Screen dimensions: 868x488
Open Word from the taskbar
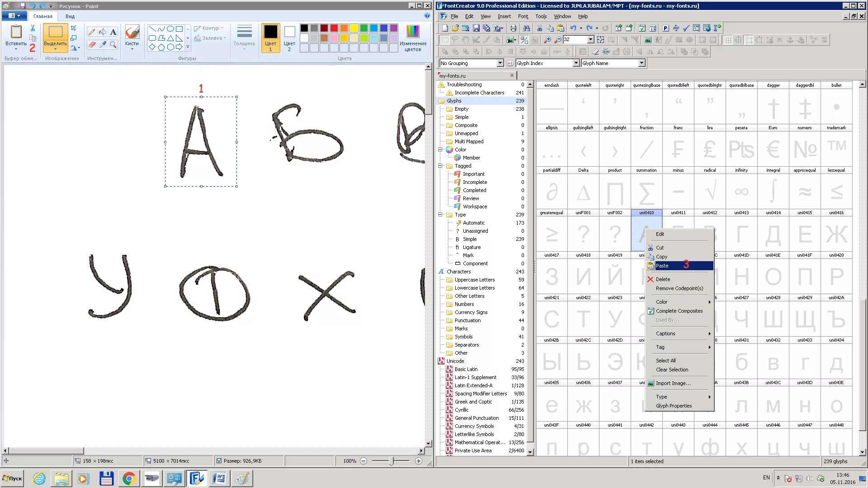pos(219,478)
